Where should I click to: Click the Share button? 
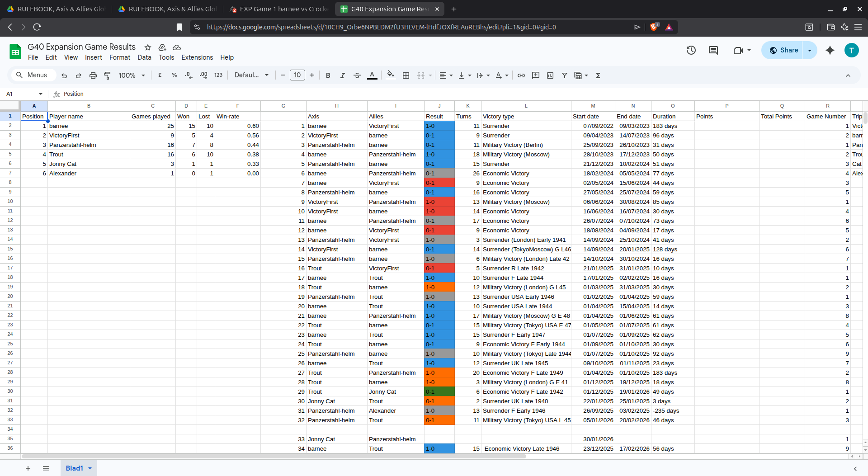[x=783, y=50]
